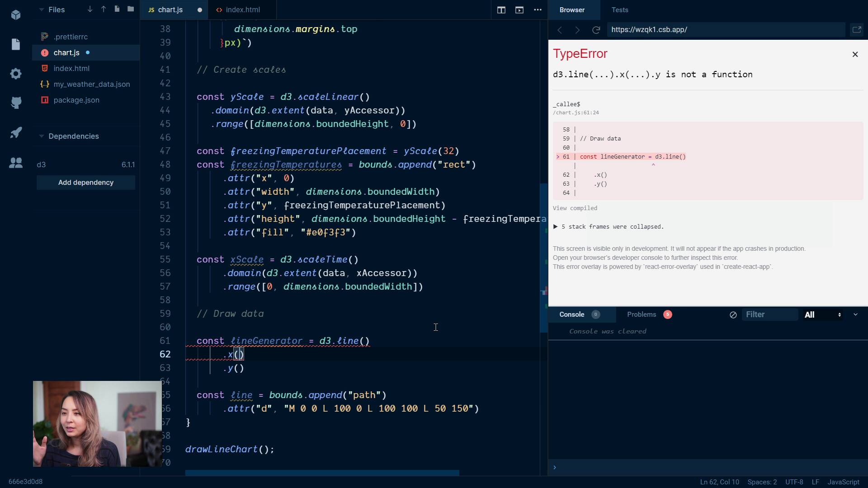Open preview in new window
The height and width of the screenshot is (488, 868).
tap(856, 30)
